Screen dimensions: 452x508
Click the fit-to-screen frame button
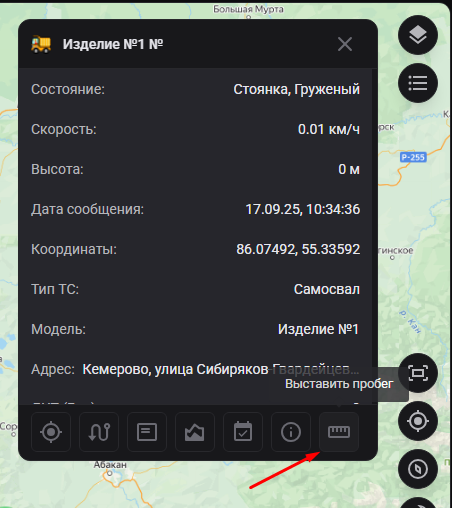pyautogui.click(x=418, y=373)
